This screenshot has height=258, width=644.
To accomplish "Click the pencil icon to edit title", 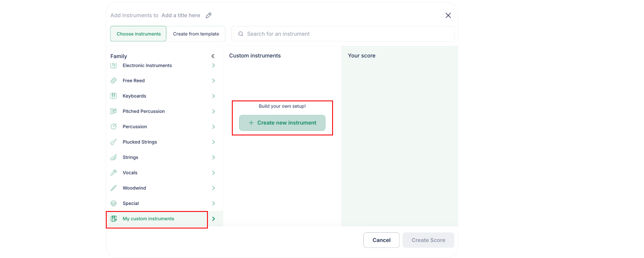I will coord(208,15).
